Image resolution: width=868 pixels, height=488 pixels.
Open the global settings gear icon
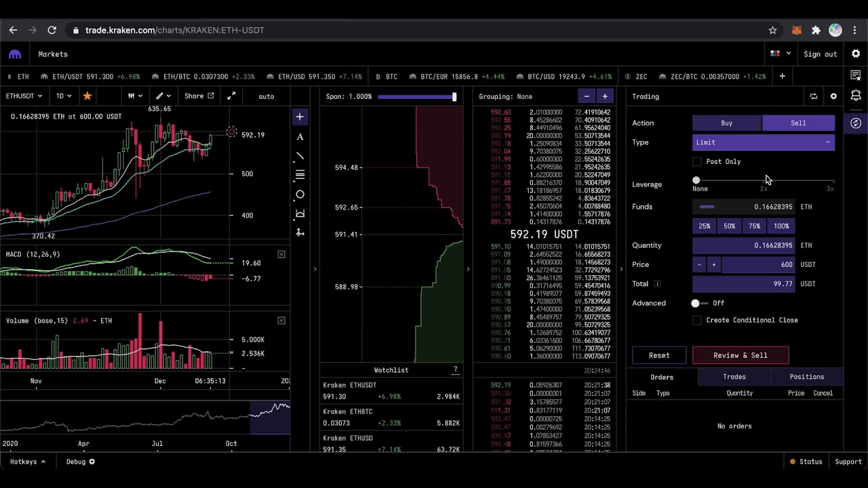856,54
